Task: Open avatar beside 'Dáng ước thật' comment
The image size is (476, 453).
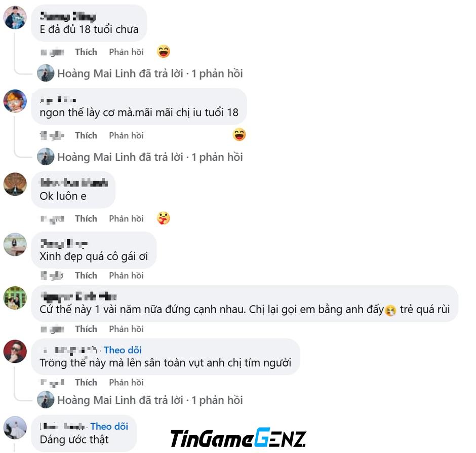Action: [15, 428]
